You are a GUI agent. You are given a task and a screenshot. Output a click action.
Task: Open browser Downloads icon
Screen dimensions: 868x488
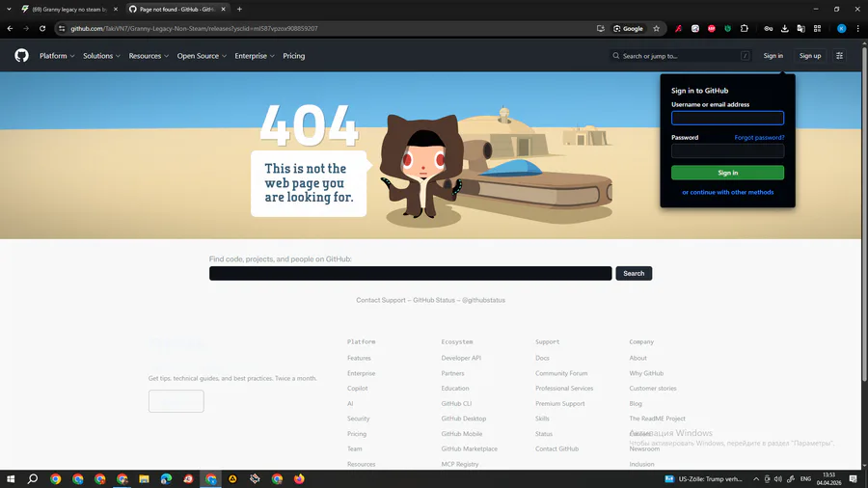pos(784,28)
